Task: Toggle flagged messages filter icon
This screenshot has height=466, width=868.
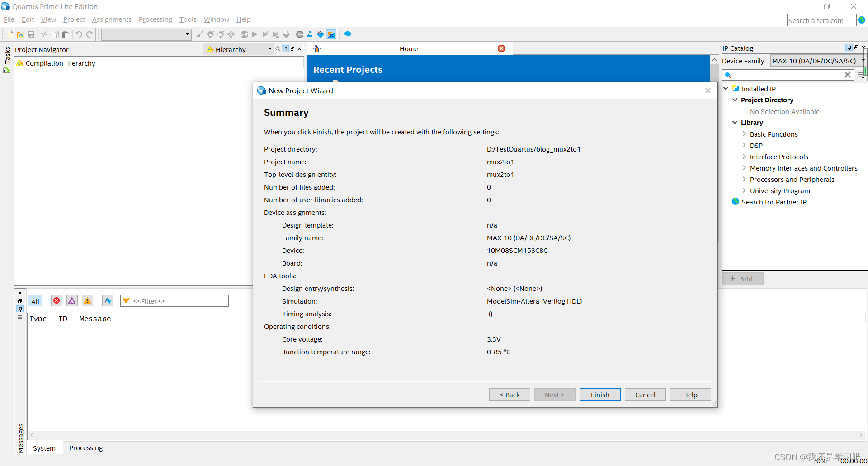Action: click(x=108, y=301)
